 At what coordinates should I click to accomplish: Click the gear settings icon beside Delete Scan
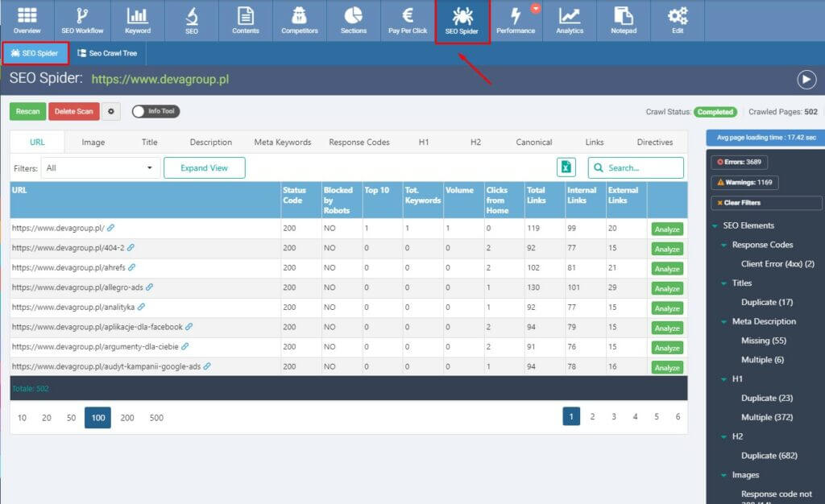click(x=111, y=112)
